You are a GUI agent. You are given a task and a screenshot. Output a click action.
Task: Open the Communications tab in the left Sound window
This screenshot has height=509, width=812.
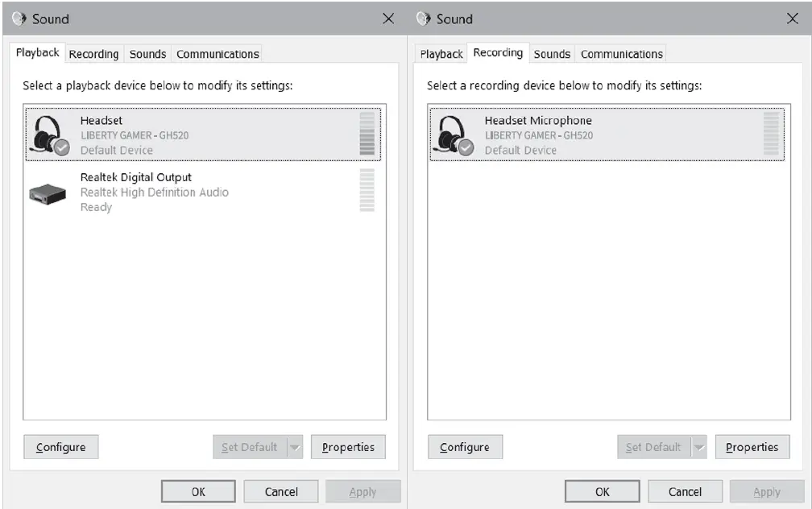click(x=217, y=54)
